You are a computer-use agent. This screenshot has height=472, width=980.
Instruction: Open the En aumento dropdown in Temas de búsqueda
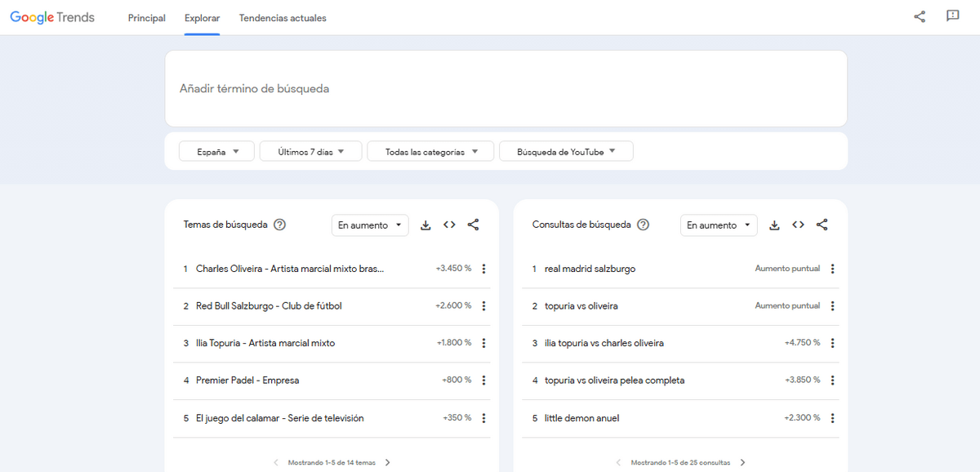(370, 225)
